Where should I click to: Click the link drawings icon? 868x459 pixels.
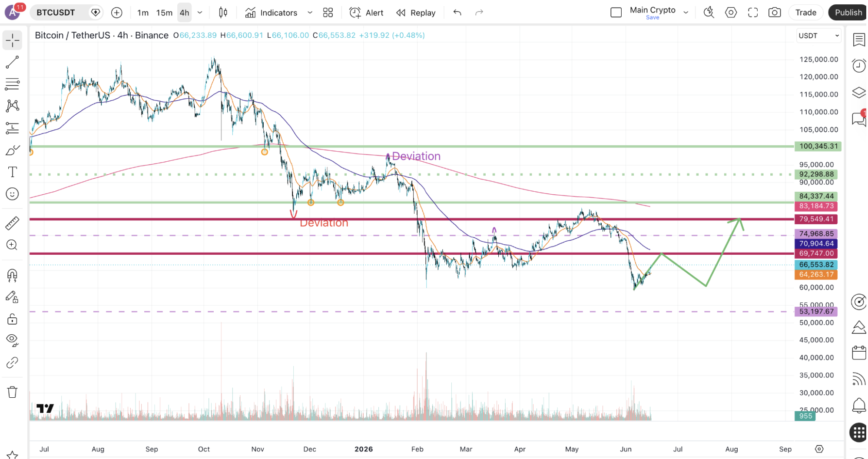coord(12,363)
